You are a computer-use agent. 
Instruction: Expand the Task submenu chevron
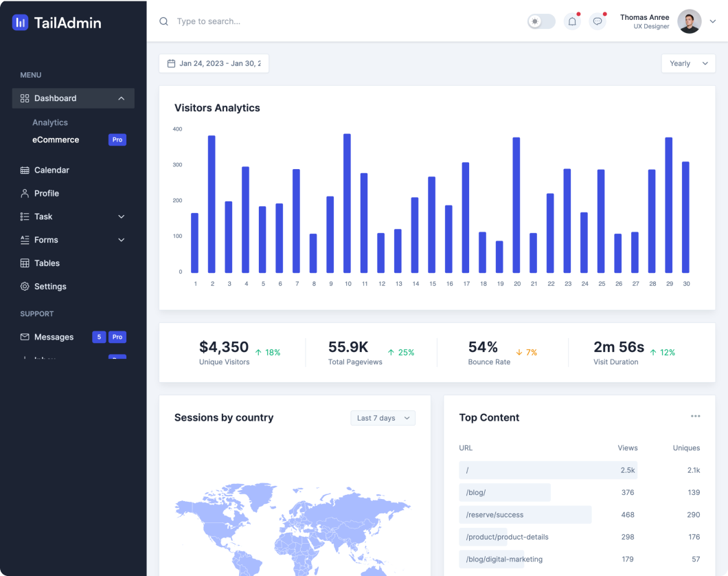click(122, 217)
